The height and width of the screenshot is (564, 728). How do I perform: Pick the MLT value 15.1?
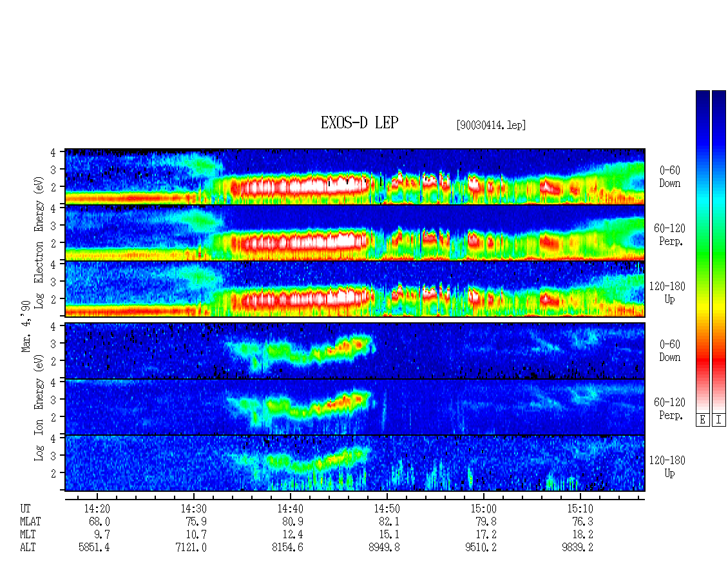389,535
